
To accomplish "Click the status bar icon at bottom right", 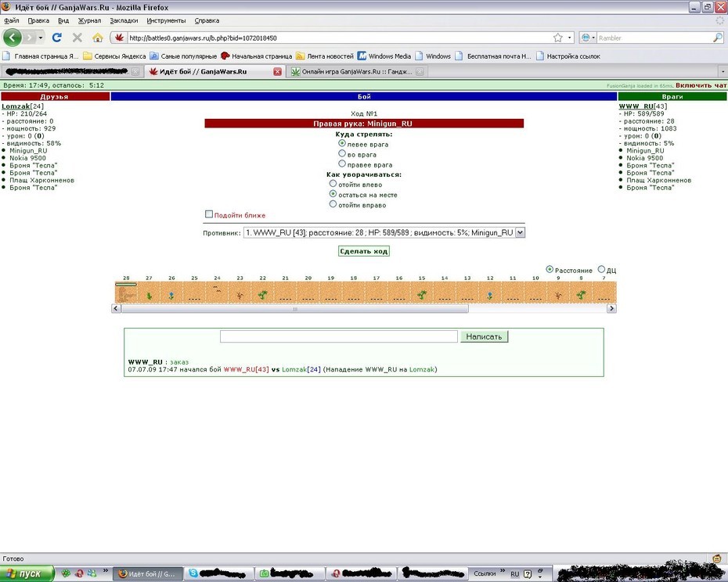I will point(717,559).
